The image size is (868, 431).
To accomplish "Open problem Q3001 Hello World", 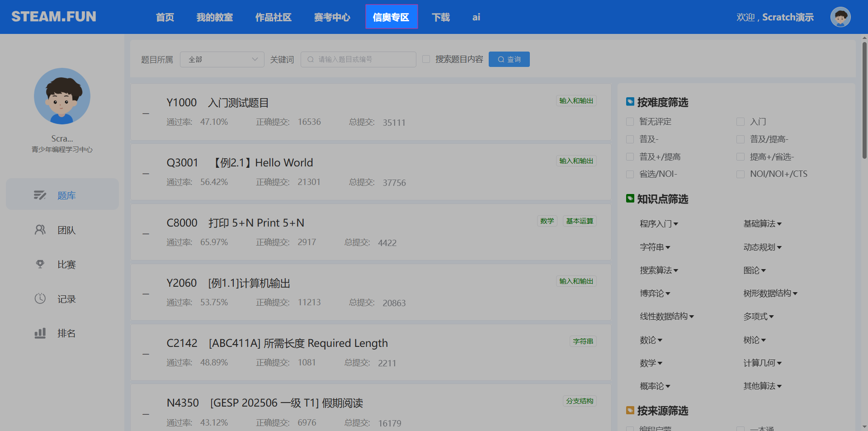I will pyautogui.click(x=240, y=163).
